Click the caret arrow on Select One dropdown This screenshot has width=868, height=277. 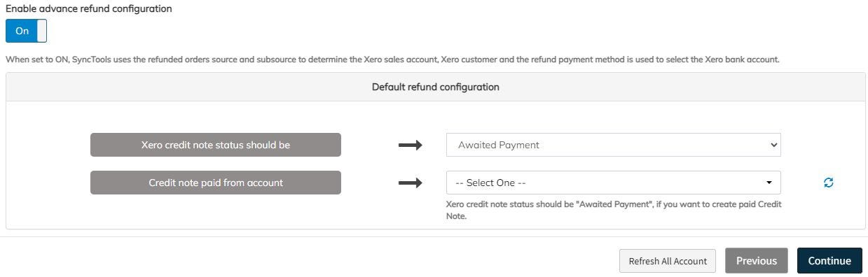(769, 183)
